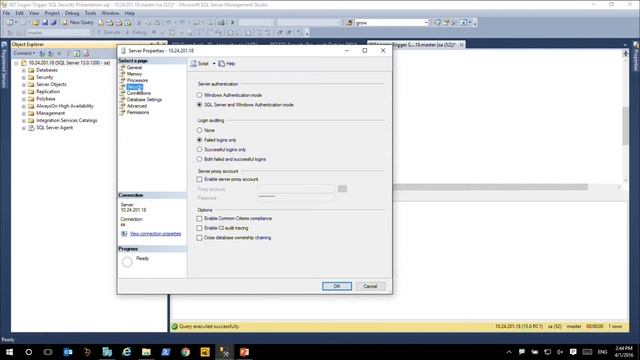The width and height of the screenshot is (640, 360).
Task: Select the Database Settings page
Action: pos(144,100)
